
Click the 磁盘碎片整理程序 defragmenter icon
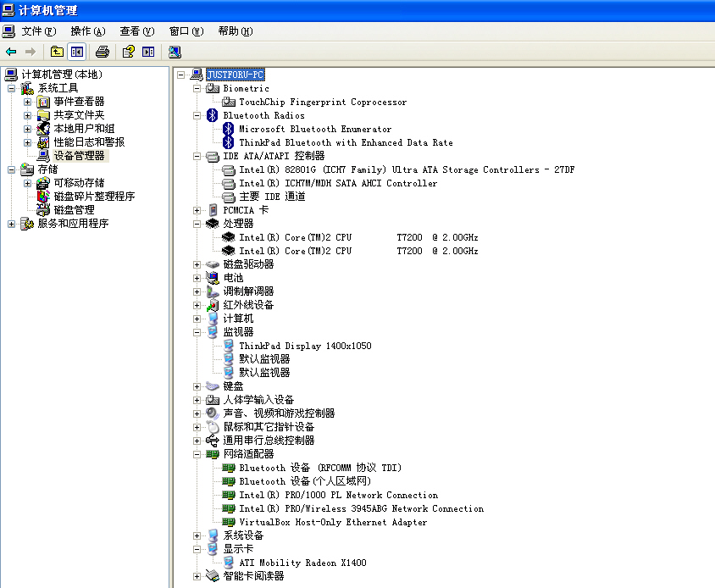(43, 197)
